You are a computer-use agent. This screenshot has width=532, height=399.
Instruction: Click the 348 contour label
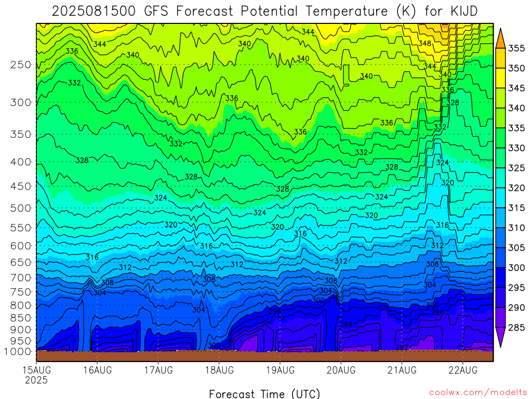point(425,44)
